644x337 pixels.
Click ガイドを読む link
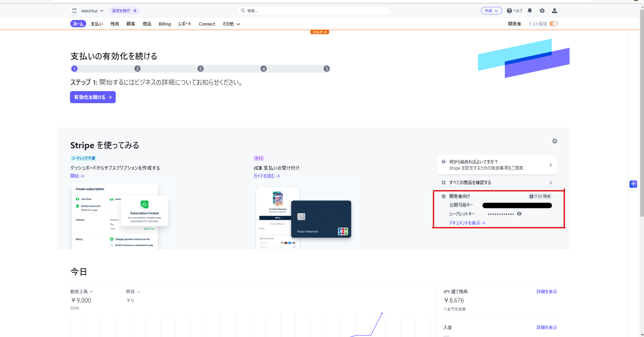tap(267, 176)
